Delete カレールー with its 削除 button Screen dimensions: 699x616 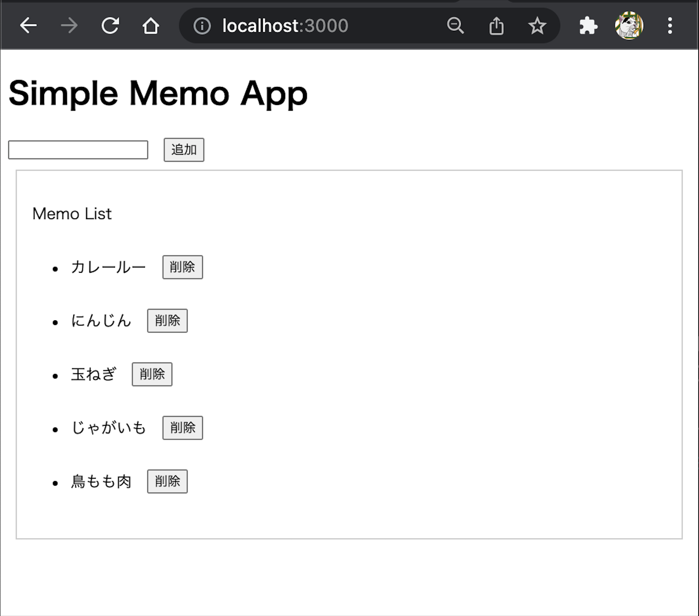tap(182, 267)
